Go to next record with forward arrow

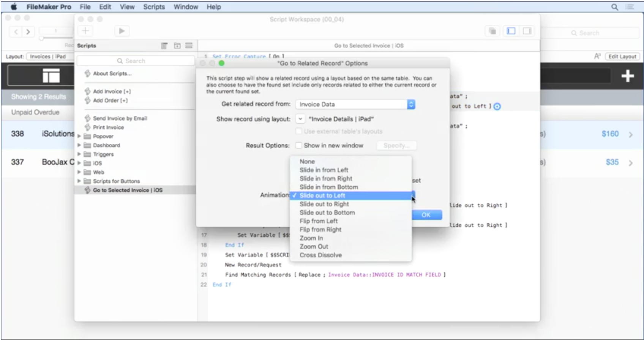coord(28,31)
